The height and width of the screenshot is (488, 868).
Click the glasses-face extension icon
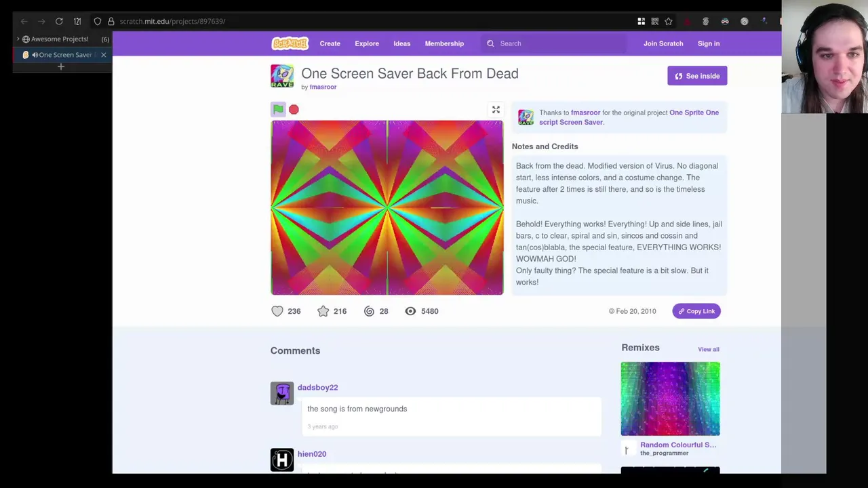(x=725, y=22)
